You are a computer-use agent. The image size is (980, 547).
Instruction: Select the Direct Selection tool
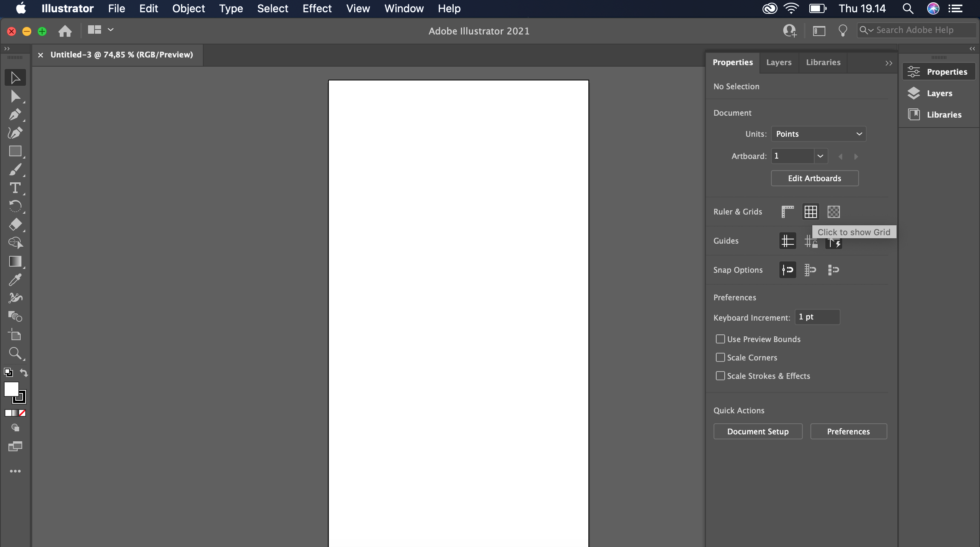pyautogui.click(x=15, y=96)
